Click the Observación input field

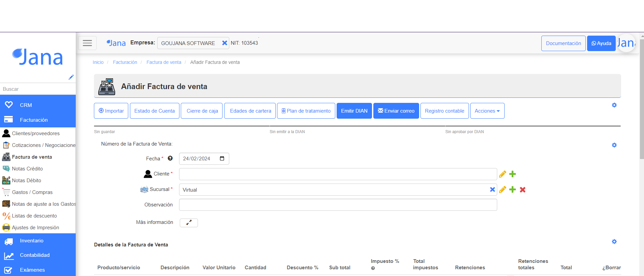338,205
